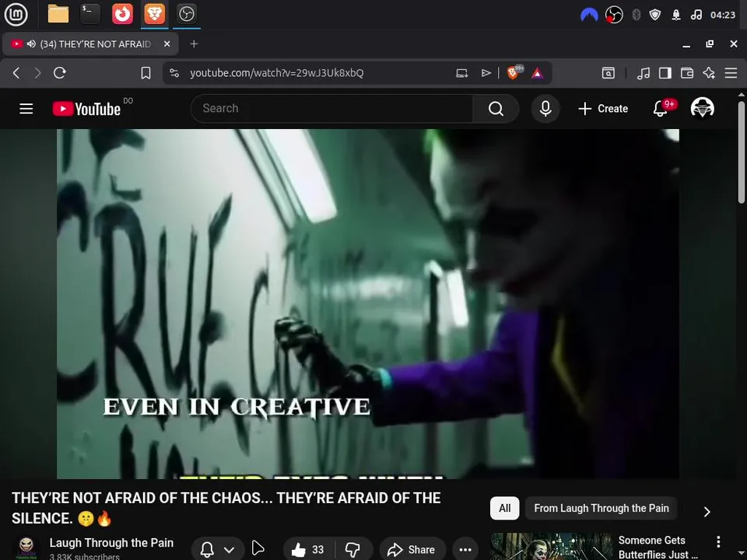Open Someone Gets Butterflies Just video title

pos(658,547)
